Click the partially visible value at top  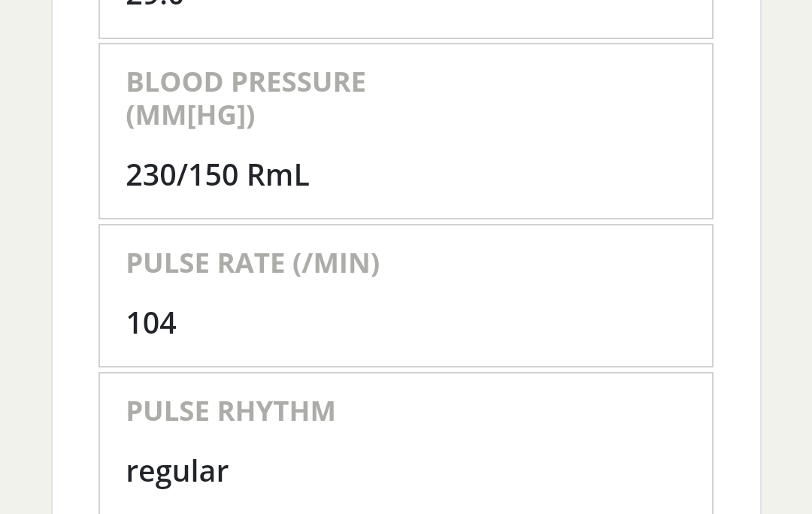coord(154,4)
